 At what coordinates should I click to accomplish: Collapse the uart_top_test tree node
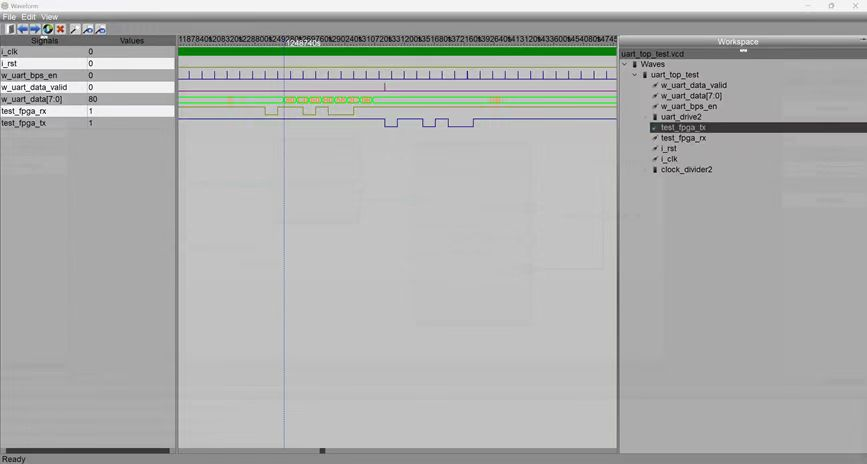(x=634, y=75)
